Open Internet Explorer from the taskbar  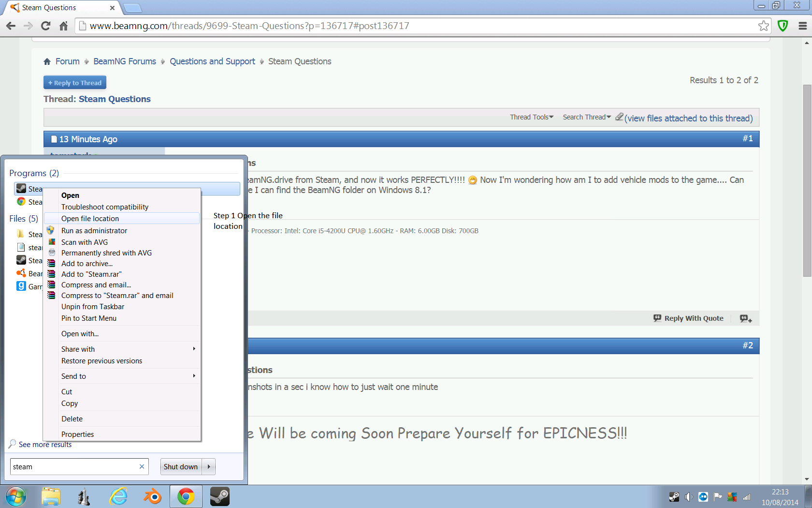click(x=118, y=496)
